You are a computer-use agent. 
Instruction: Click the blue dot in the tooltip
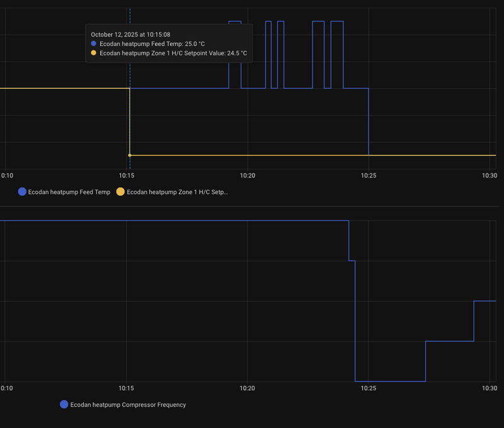(94, 44)
